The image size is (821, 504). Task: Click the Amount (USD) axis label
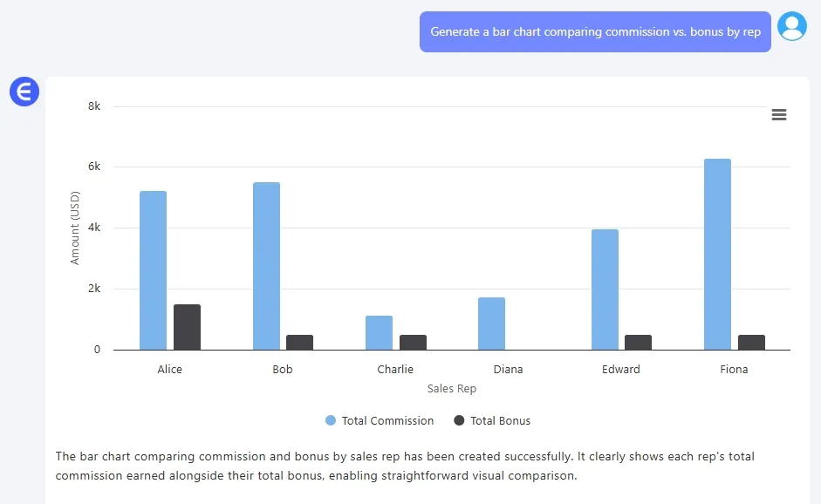coord(77,228)
